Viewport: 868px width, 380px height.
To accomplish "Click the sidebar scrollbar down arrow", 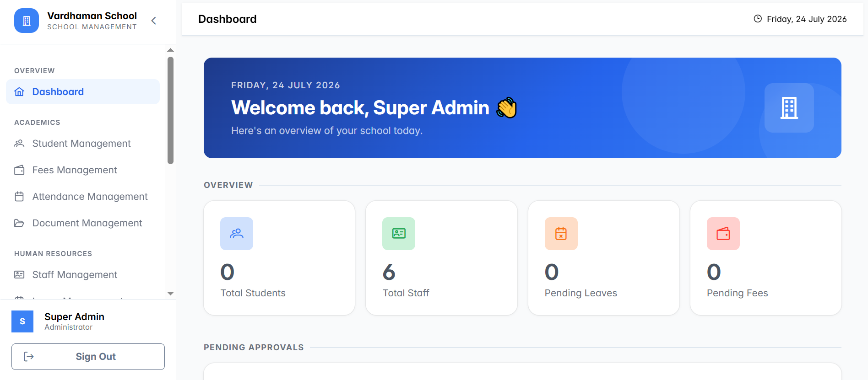I will coord(170,294).
